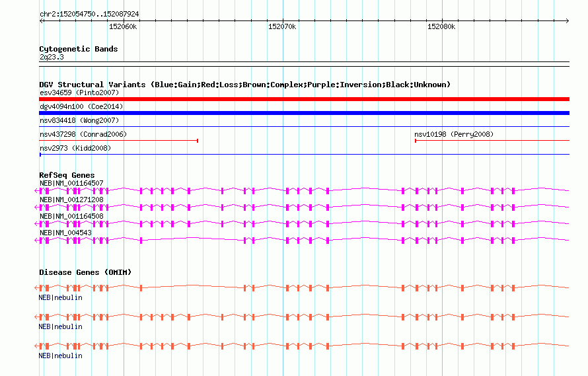This screenshot has width=588, height=376.
Task: Click the 2q23.3 band label
Action: pyautogui.click(x=52, y=57)
